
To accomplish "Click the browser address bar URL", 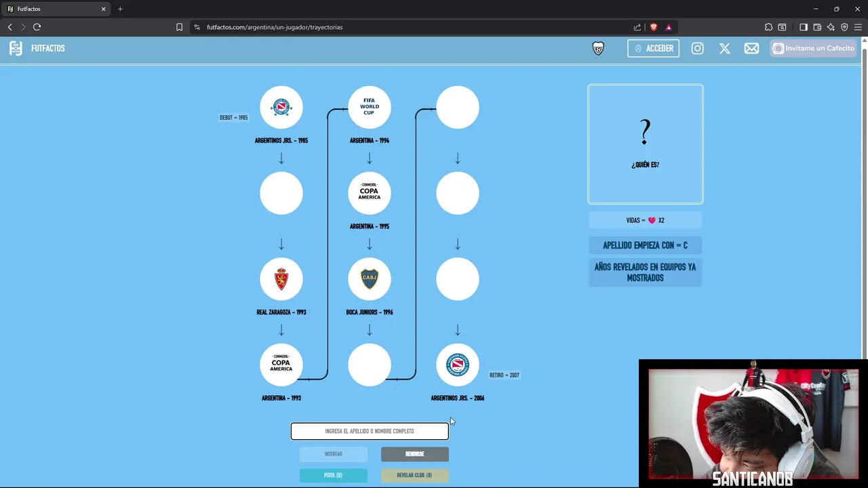I will click(x=275, y=27).
